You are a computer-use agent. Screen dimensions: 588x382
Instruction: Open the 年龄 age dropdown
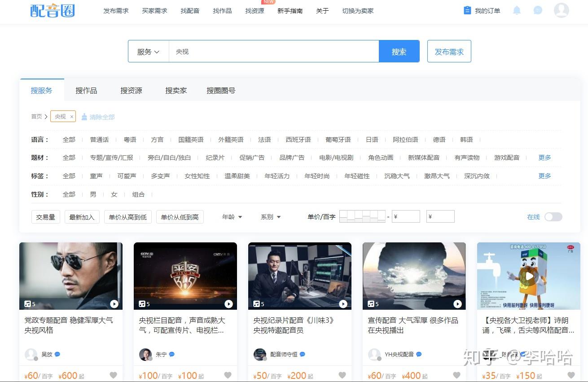[232, 217]
